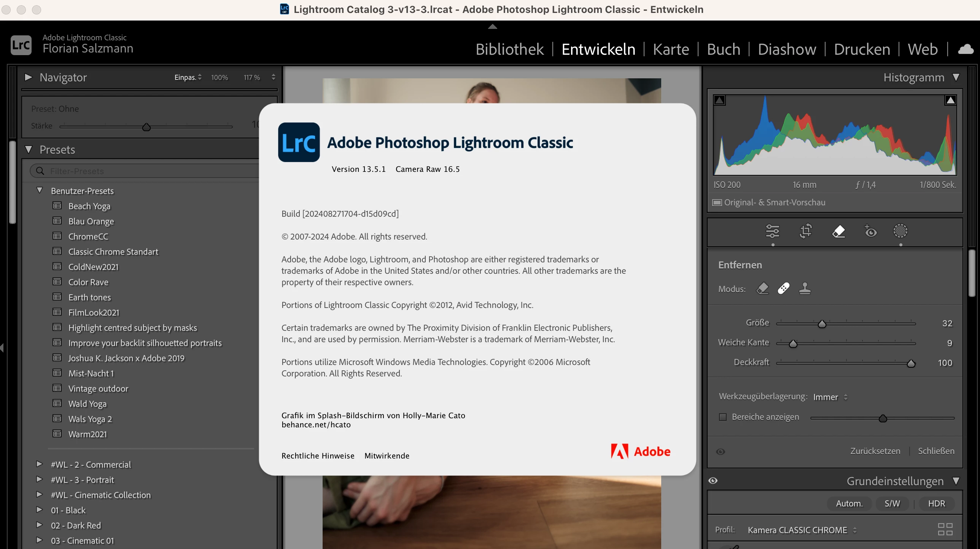Open the Drucken module

click(x=862, y=49)
